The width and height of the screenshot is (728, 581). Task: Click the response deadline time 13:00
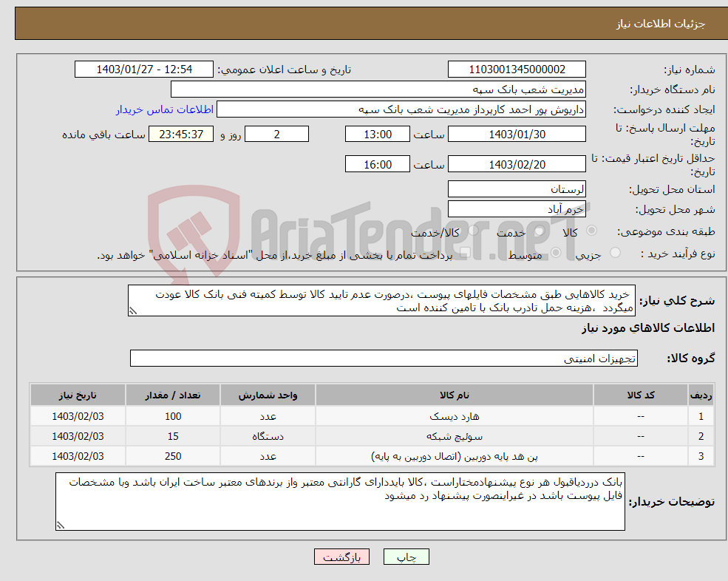click(378, 135)
